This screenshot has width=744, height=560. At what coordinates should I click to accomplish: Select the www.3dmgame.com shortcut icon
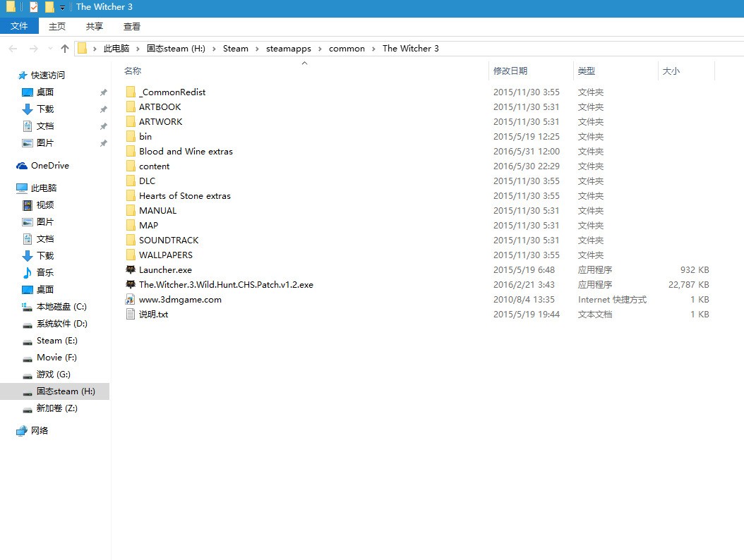tap(131, 299)
